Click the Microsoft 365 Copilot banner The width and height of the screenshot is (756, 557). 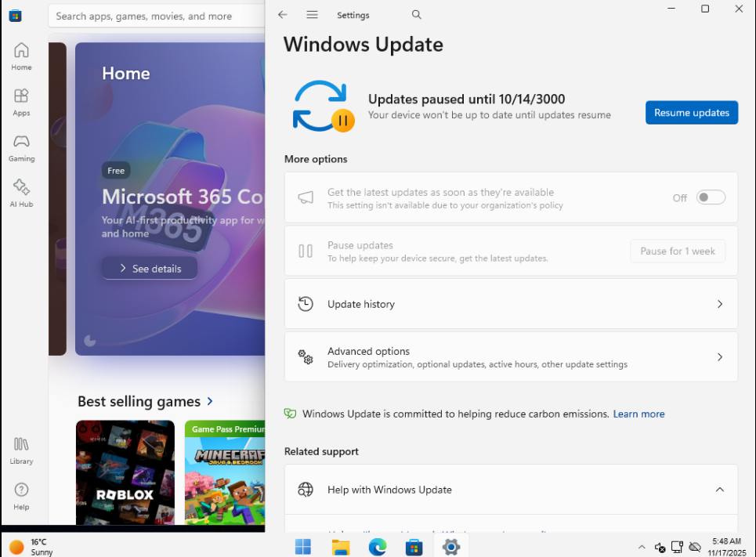click(x=170, y=199)
